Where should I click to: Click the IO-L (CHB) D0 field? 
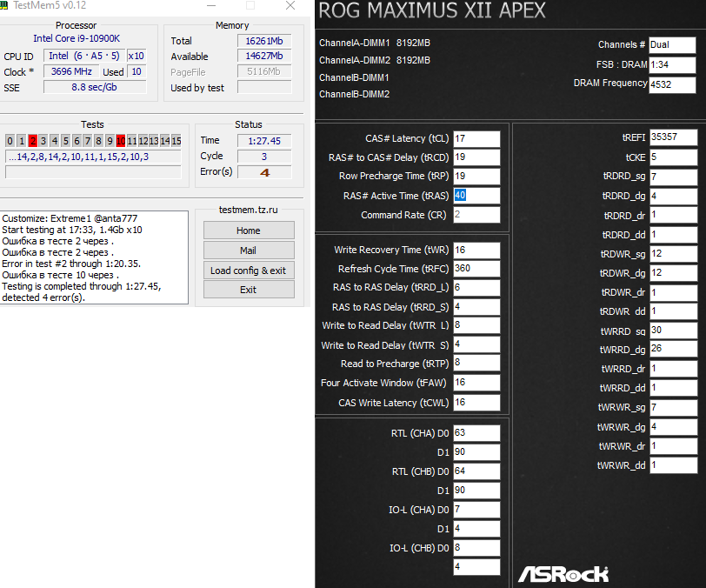476,548
